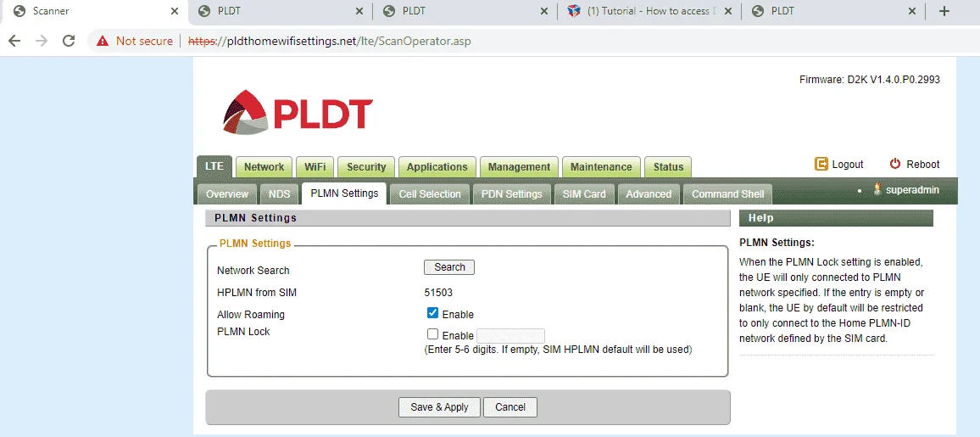Select the Overview sub-tab
This screenshot has height=437, width=980.
pyautogui.click(x=227, y=194)
